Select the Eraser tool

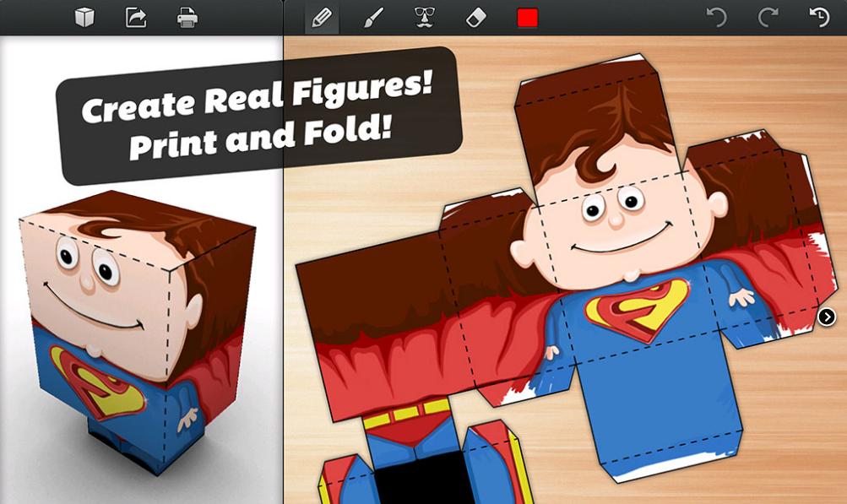pos(476,18)
